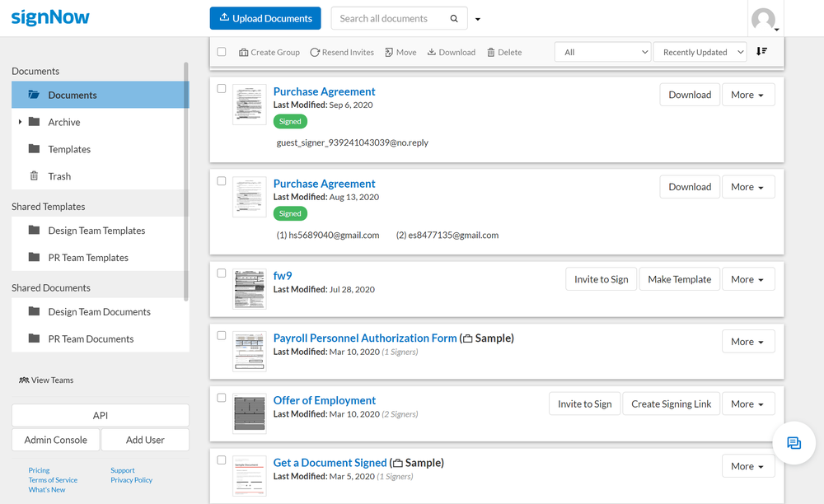This screenshot has width=824, height=504.
Task: Check the Aug 13 Purchase Agreement checkbox
Action: [222, 181]
